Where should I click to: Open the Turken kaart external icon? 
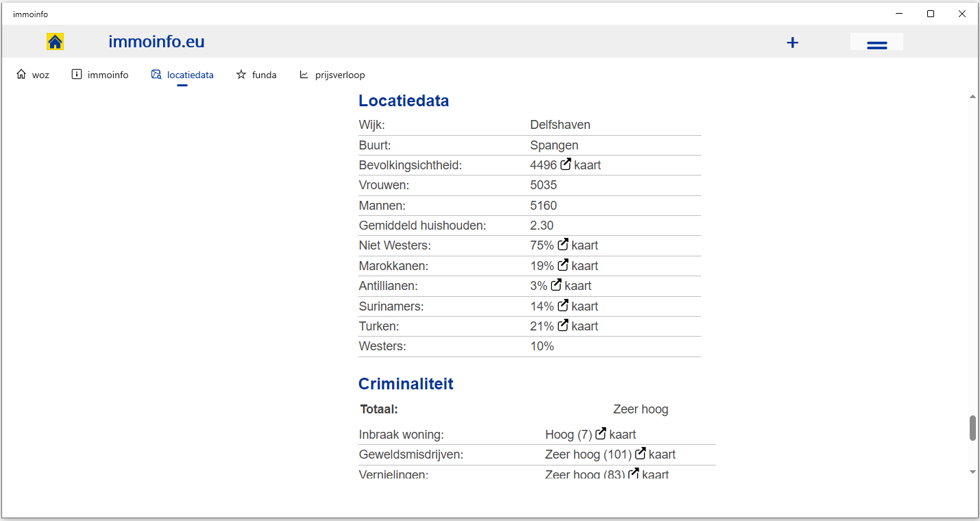point(563,326)
